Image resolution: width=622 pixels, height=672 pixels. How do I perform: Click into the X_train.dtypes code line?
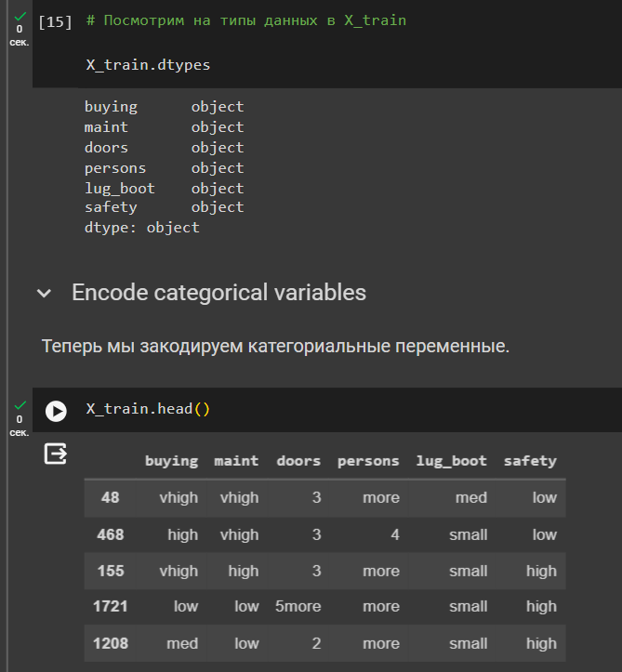[148, 65]
